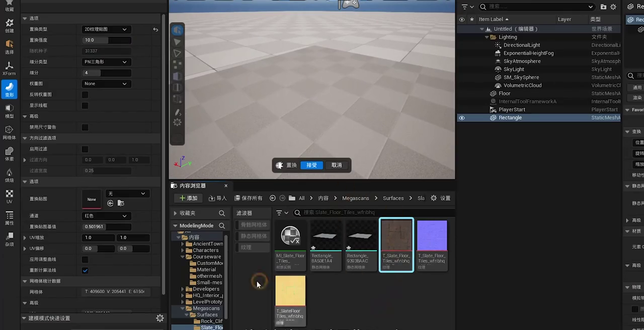Click the 取消 (Cancel) button
This screenshot has width=644, height=330.
click(x=337, y=165)
